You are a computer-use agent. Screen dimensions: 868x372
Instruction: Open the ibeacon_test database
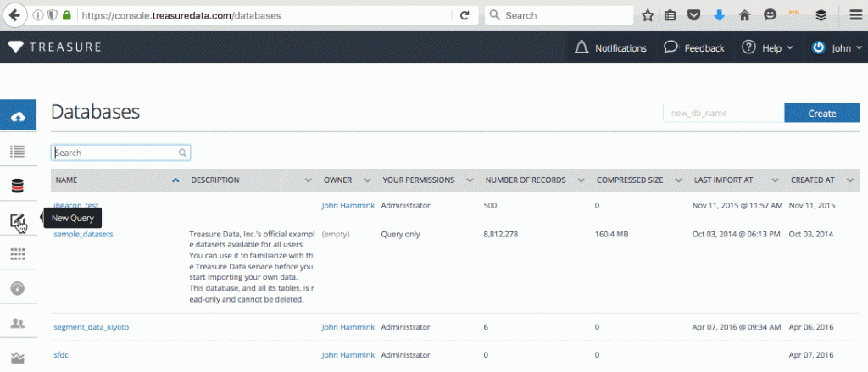(75, 205)
